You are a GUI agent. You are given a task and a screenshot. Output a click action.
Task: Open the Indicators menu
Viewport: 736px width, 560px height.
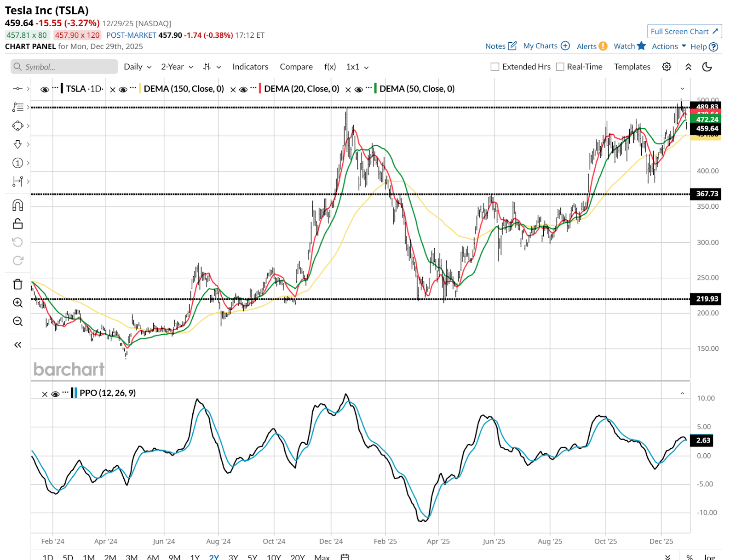coord(250,67)
